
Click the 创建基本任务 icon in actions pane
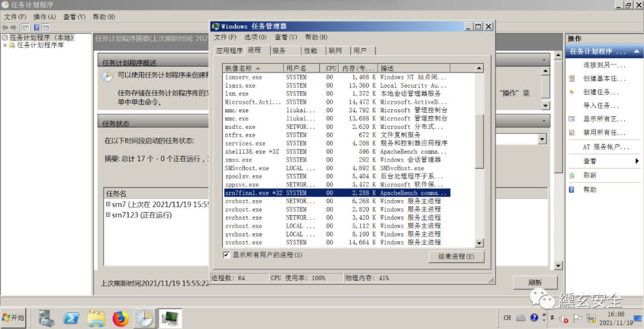[x=572, y=78]
